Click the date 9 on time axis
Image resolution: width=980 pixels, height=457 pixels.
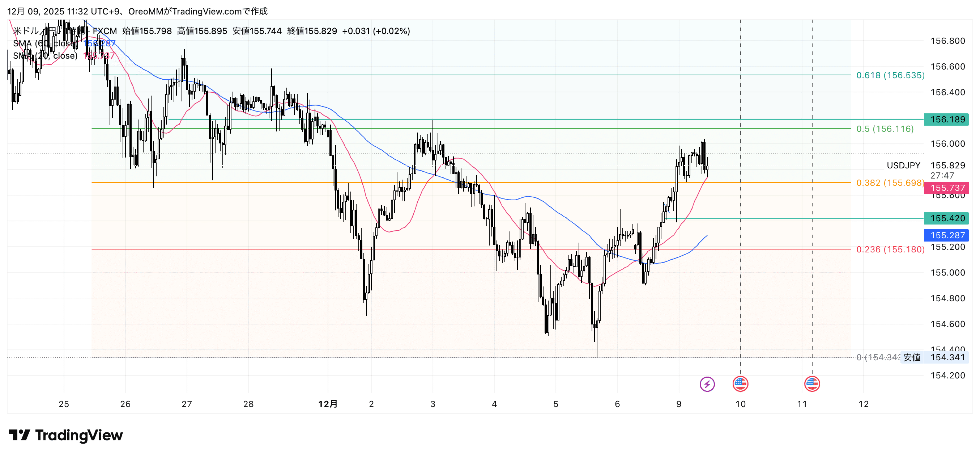click(x=679, y=404)
